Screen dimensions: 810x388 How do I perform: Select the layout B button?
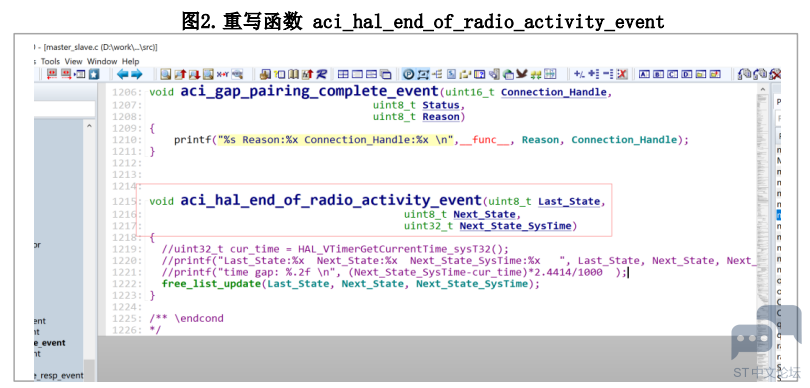658,74
